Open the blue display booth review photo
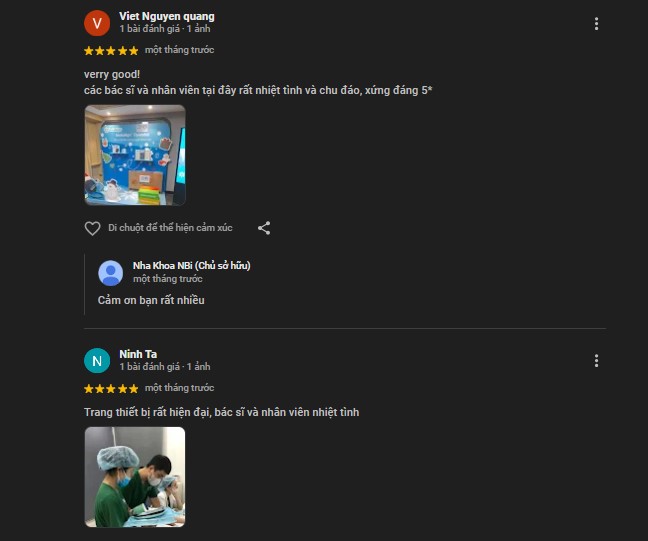648x541 pixels. [135, 155]
